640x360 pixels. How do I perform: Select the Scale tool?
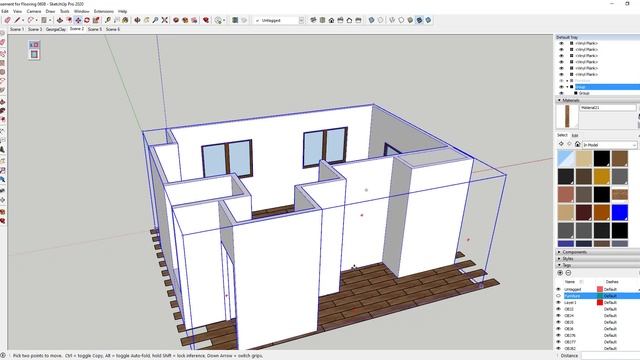tap(96, 20)
